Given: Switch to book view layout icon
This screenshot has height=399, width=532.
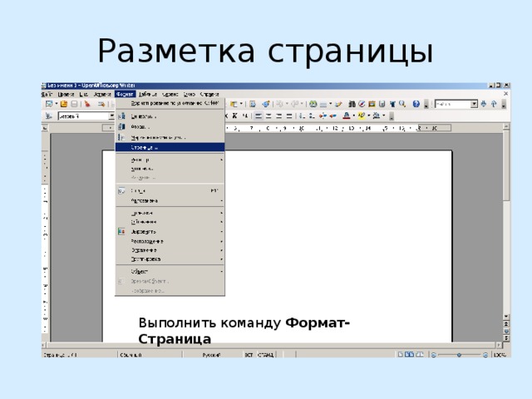Looking at the screenshot, I should tap(420, 355).
